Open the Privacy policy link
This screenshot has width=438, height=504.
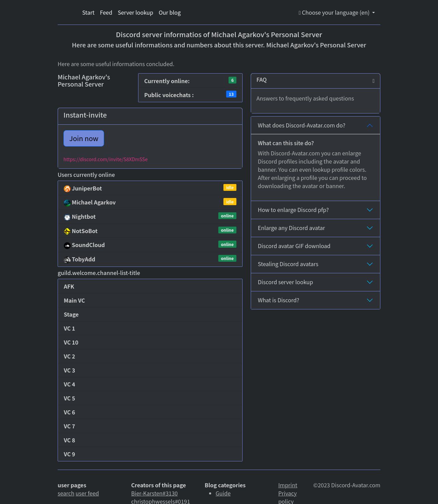287,497
